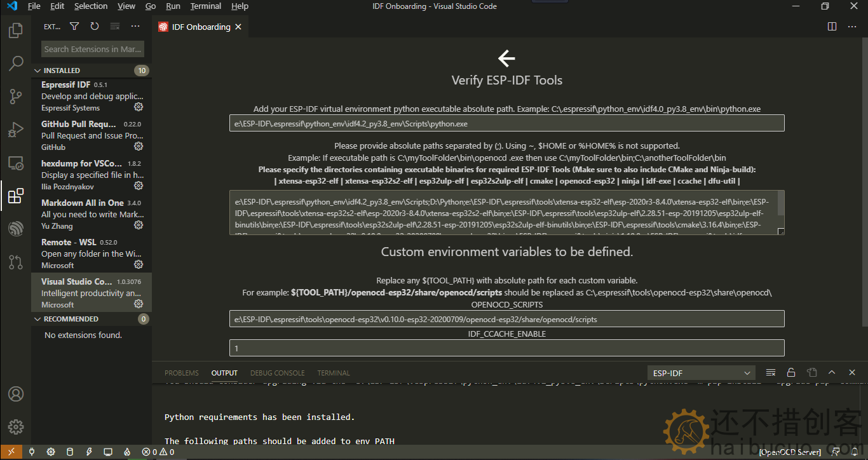Open the manage gear for Visual Studio Codespaces
The image size is (868, 460).
[139, 304]
